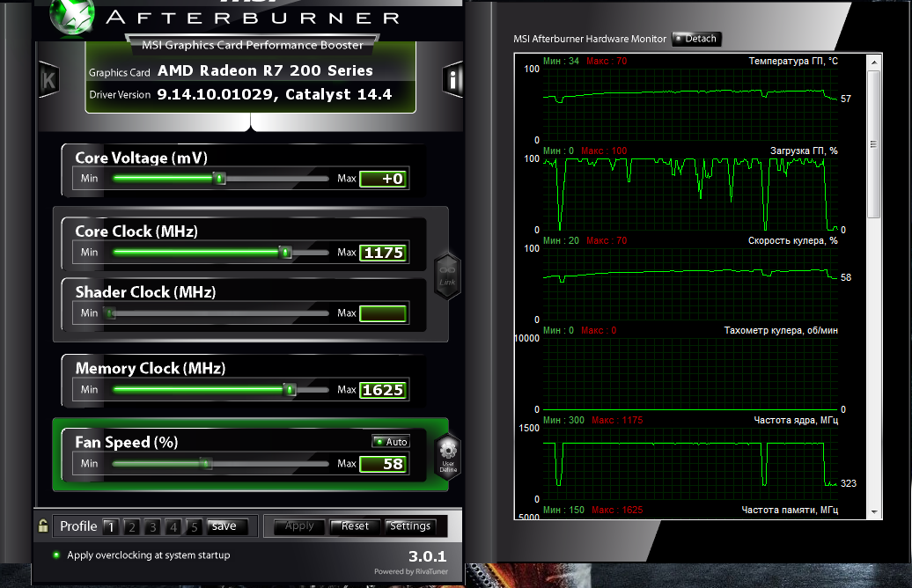Click the monitor scrollbar up arrow
912x588 pixels.
click(873, 61)
